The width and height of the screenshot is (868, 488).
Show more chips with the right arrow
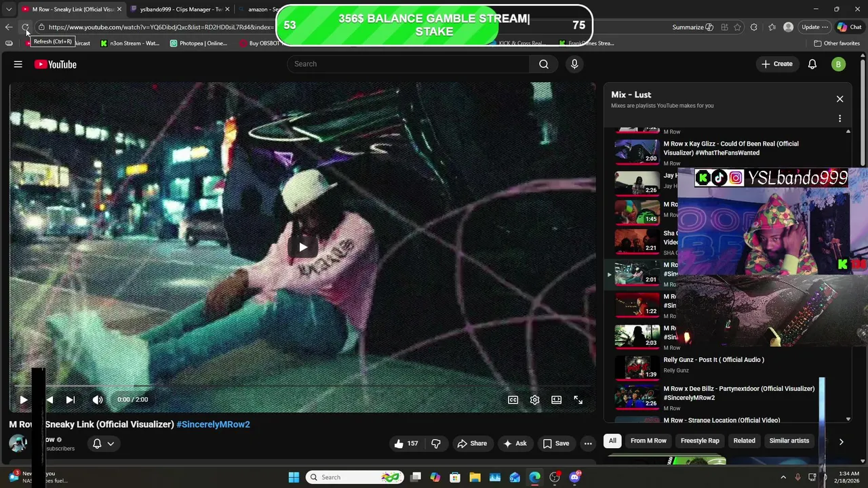[x=841, y=441]
